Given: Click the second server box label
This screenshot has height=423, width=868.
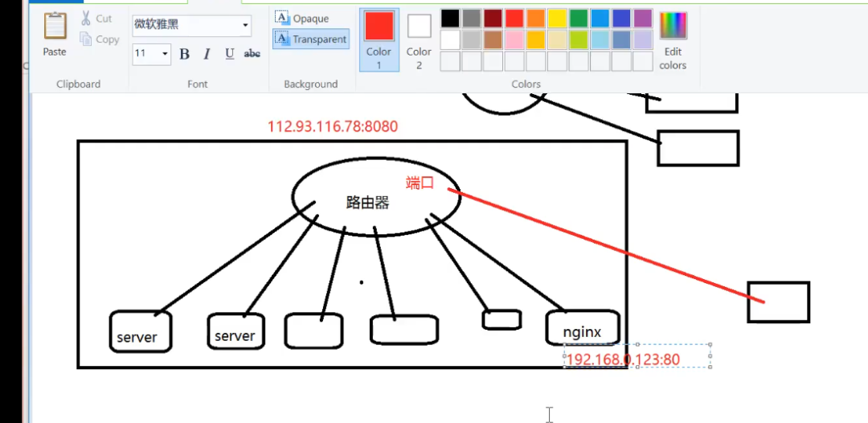Looking at the screenshot, I should 235,335.
